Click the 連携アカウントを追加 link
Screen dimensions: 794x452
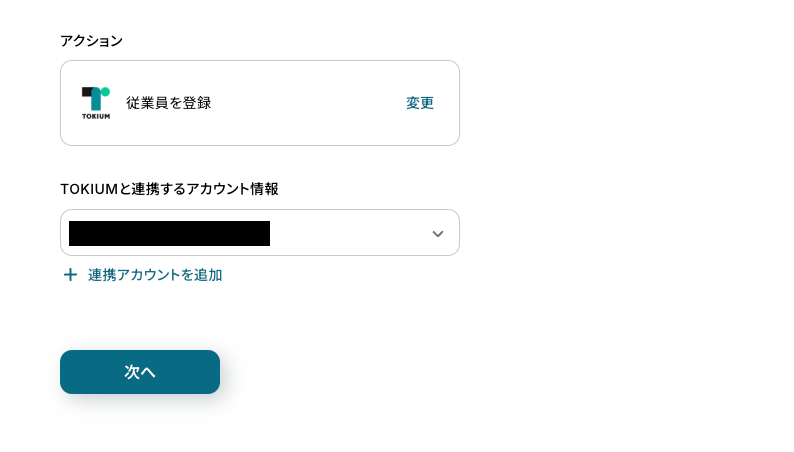pos(155,275)
